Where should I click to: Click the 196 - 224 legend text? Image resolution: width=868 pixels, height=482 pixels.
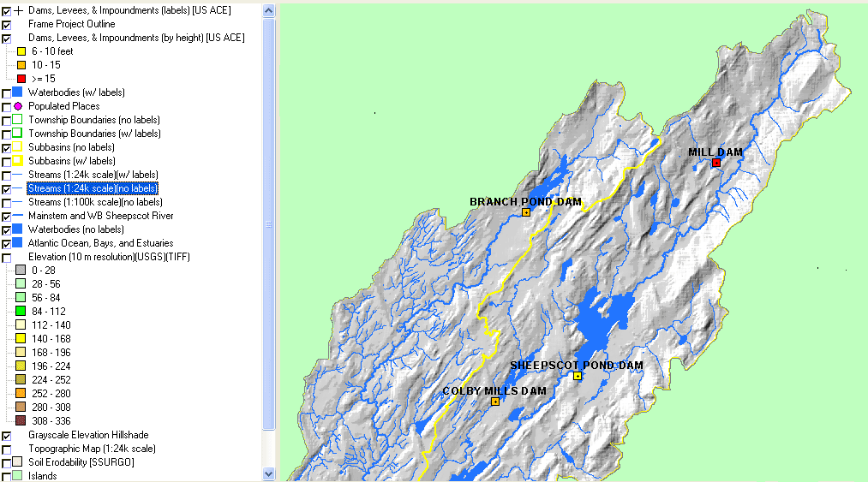(x=51, y=366)
